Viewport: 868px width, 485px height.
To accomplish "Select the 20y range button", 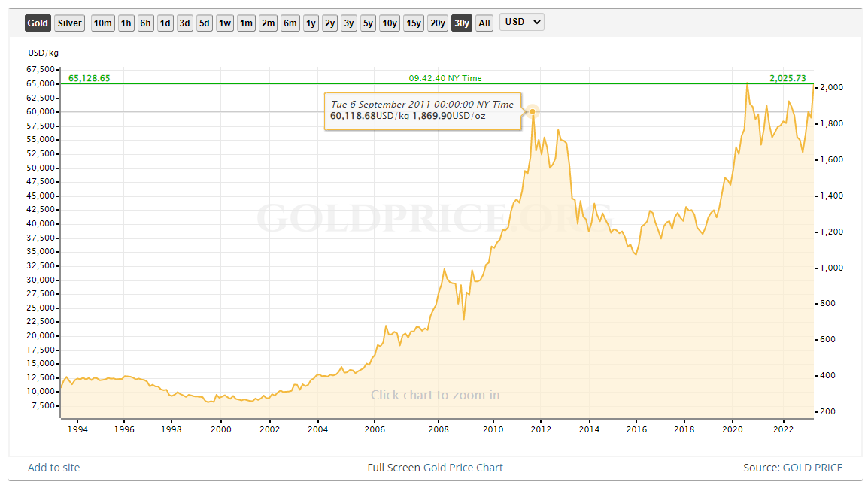I will coord(438,23).
